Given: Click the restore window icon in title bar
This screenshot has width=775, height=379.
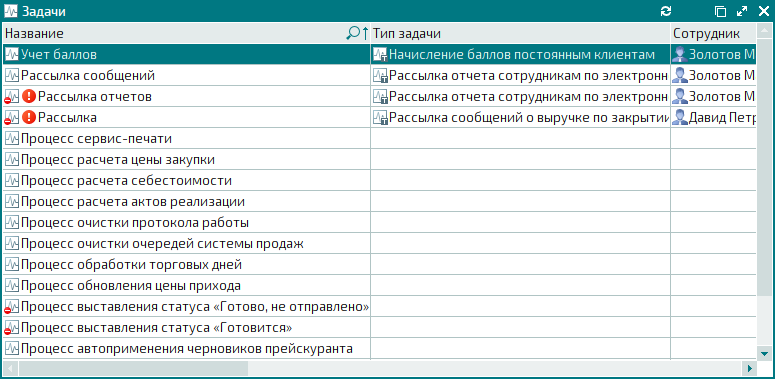Looking at the screenshot, I should pyautogui.click(x=721, y=11).
